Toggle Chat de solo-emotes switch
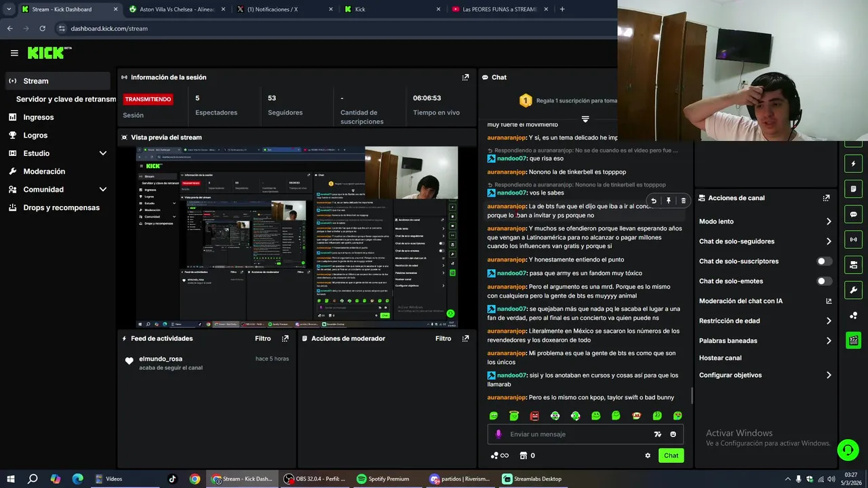Screen dimensions: 868x488 [x=824, y=281]
